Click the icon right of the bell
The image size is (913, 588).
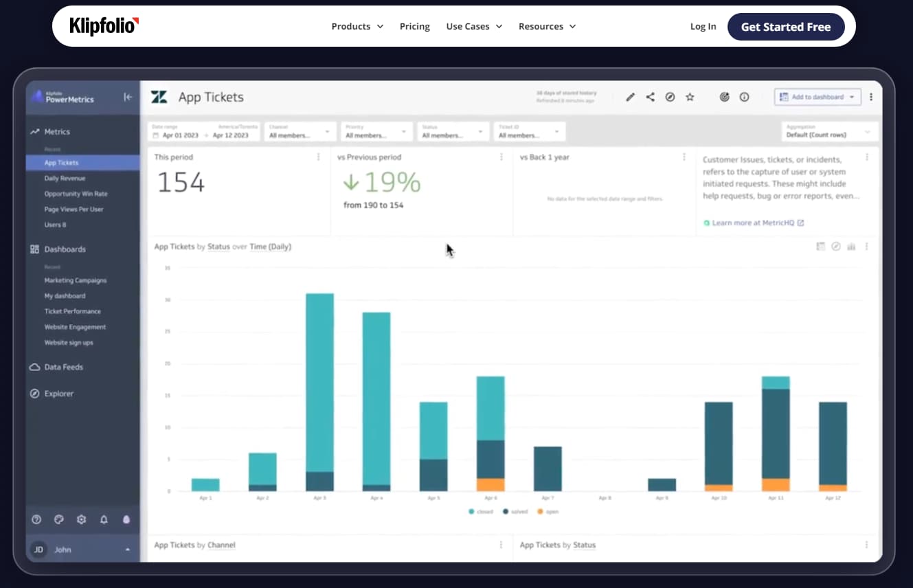(126, 520)
